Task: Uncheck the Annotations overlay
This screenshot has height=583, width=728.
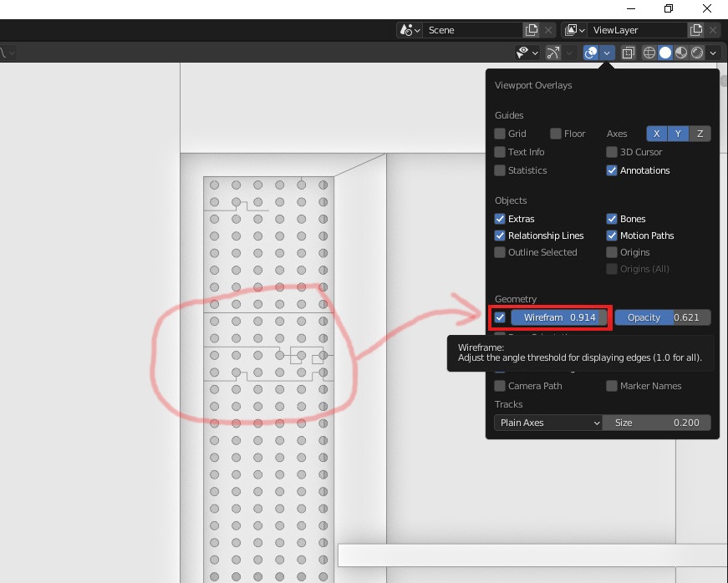Action: (612, 170)
